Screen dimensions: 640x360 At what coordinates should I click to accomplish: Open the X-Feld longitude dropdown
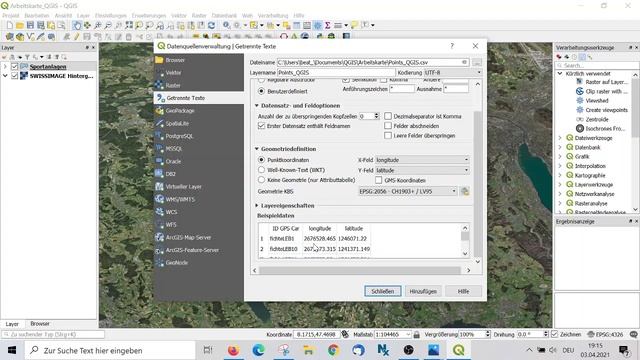(422, 160)
